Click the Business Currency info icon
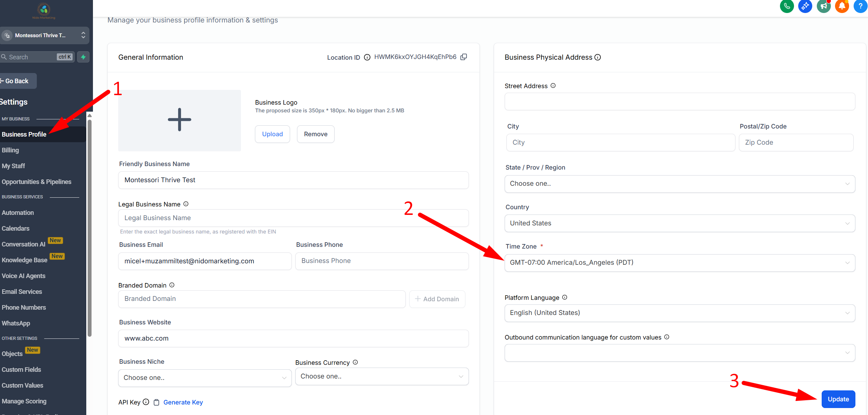The width and height of the screenshot is (868, 415). (x=355, y=362)
